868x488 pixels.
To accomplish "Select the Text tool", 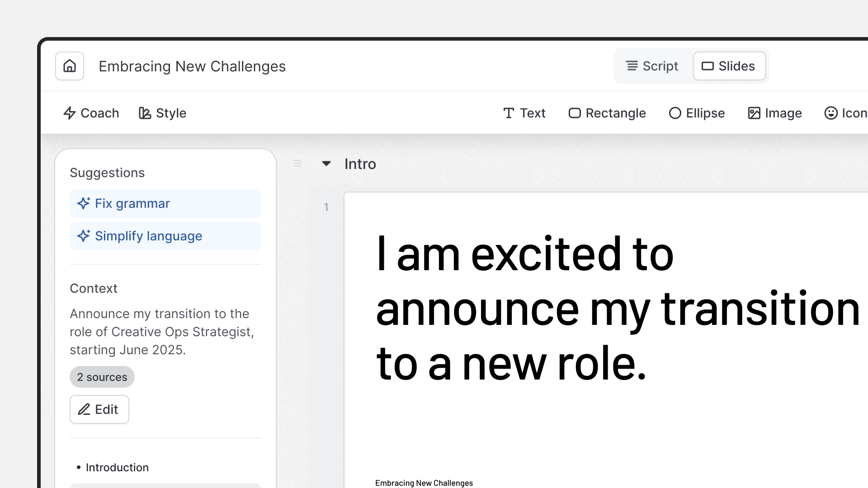I will point(524,113).
